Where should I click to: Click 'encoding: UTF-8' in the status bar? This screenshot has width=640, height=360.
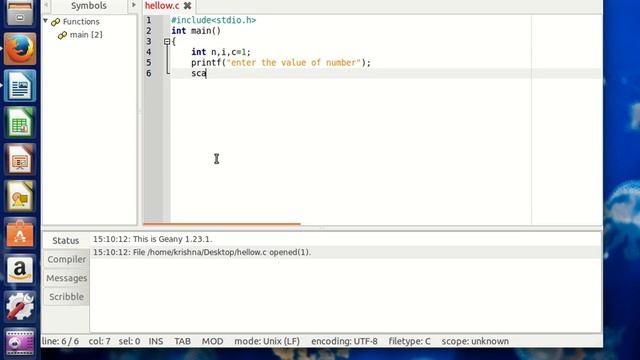click(x=344, y=341)
